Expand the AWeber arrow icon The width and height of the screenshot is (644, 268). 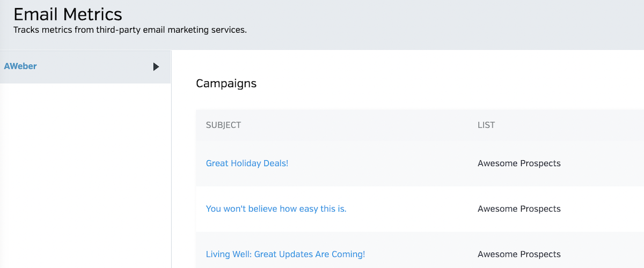156,67
